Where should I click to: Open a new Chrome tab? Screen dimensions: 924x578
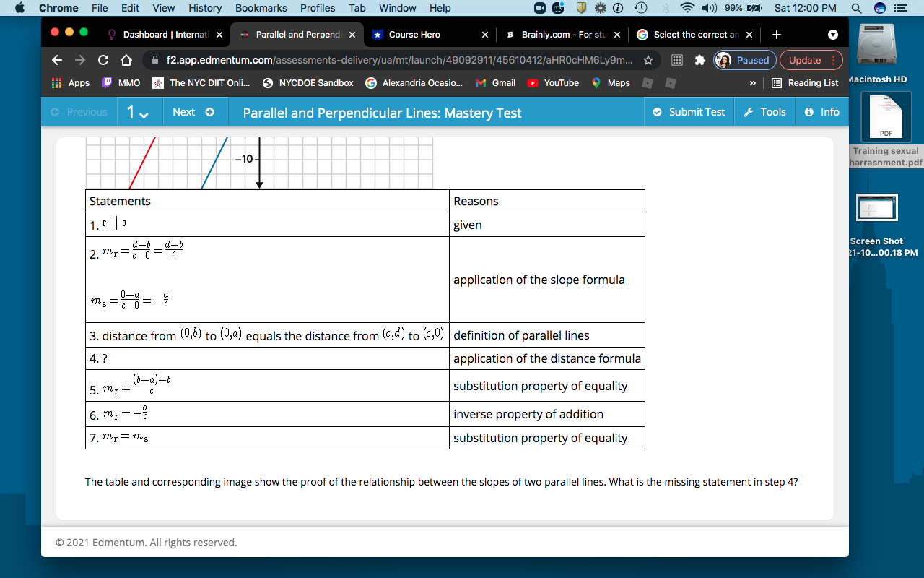pyautogui.click(x=777, y=35)
